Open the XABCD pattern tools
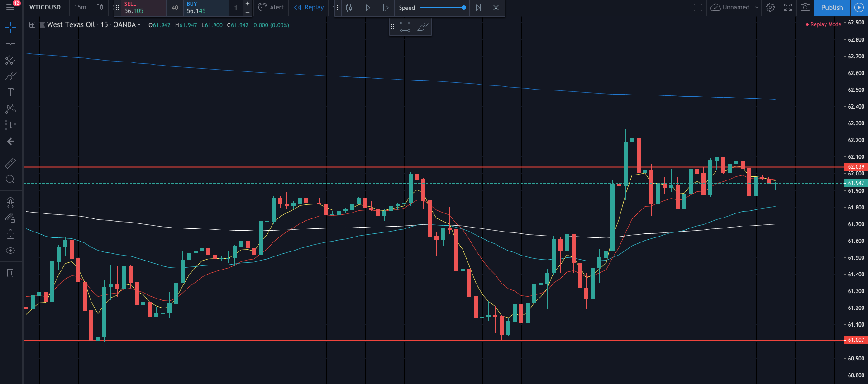 [x=10, y=108]
